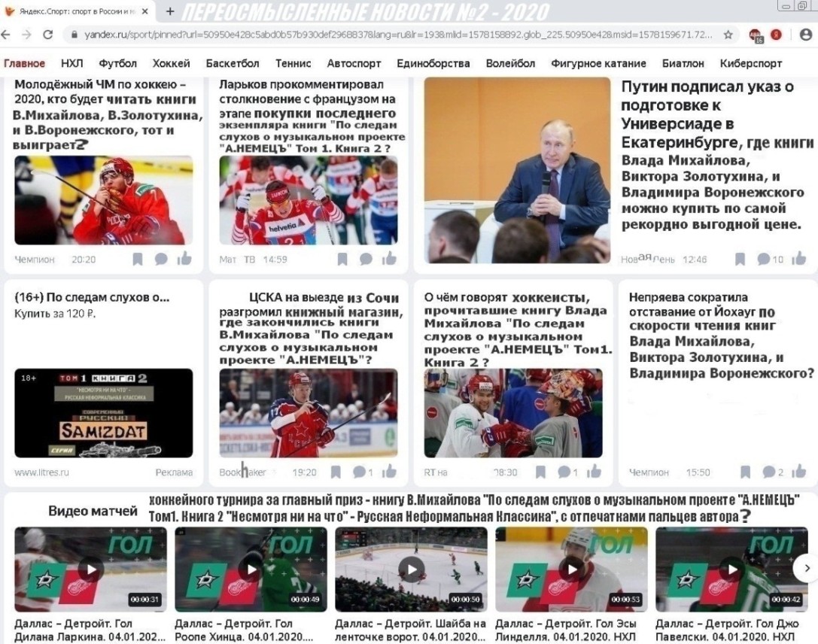Bookmark the Путин Универсиада article

click(x=740, y=259)
